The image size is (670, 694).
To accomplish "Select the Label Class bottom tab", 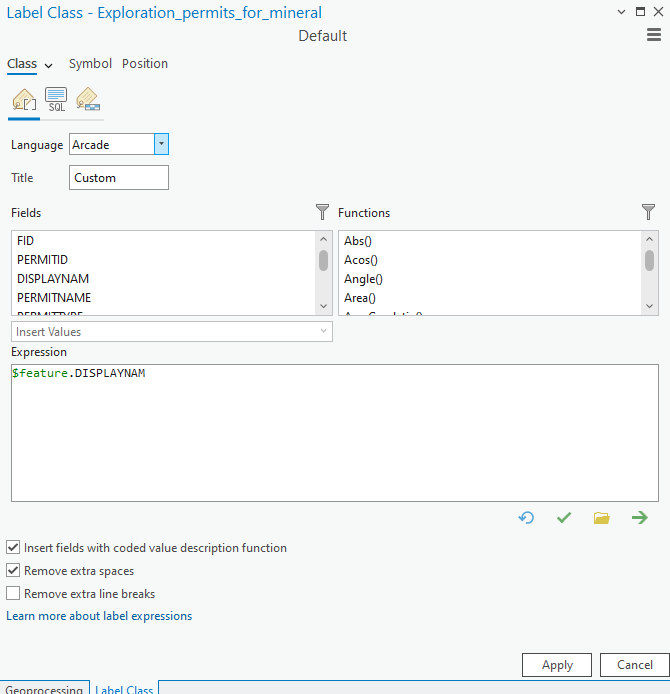I will tap(124, 688).
